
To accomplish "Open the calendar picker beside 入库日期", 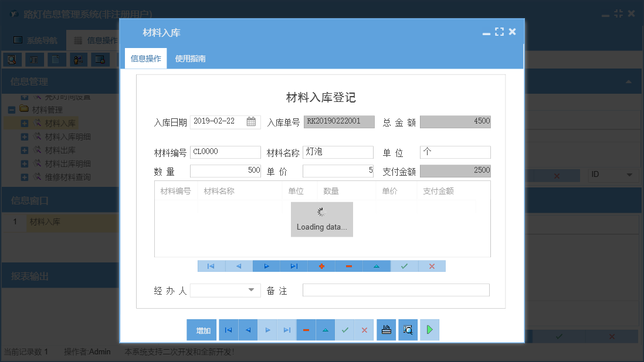I will pyautogui.click(x=252, y=121).
